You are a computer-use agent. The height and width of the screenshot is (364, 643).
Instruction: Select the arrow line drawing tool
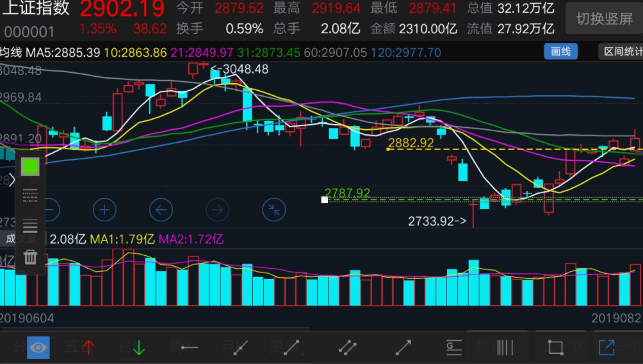click(x=403, y=347)
